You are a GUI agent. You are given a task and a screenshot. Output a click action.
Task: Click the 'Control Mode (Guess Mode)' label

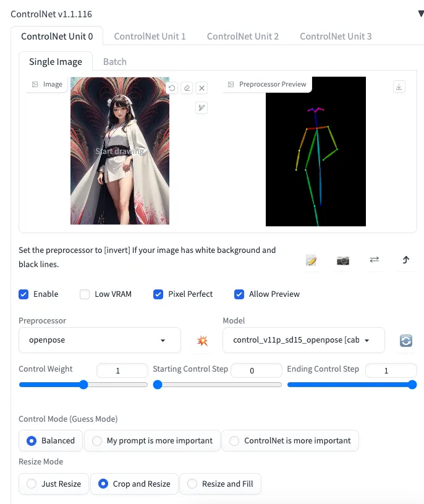pos(68,419)
